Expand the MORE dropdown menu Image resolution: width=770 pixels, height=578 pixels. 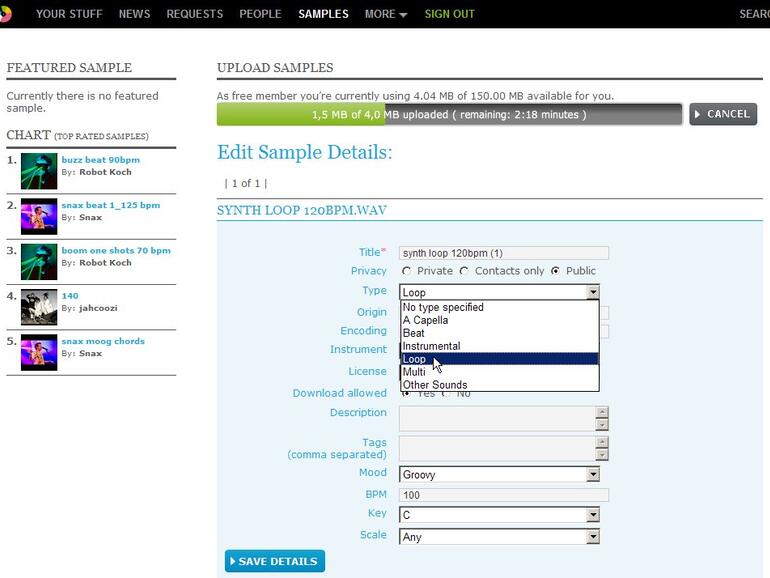coord(386,14)
